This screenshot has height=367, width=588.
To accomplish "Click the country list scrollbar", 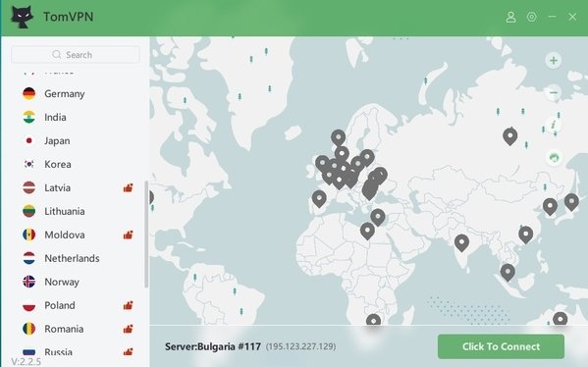I will [x=146, y=235].
